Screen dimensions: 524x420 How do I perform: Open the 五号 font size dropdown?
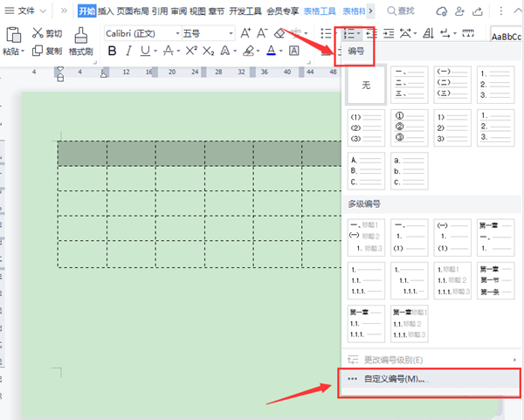click(206, 33)
